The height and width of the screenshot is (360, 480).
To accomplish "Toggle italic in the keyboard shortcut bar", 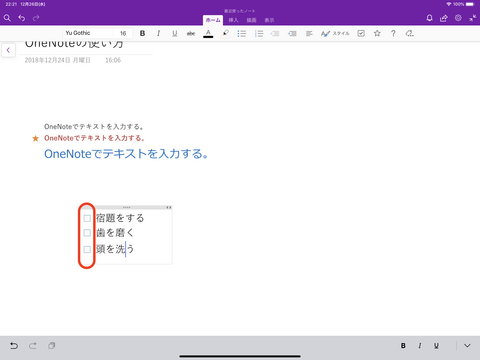I will (x=420, y=346).
